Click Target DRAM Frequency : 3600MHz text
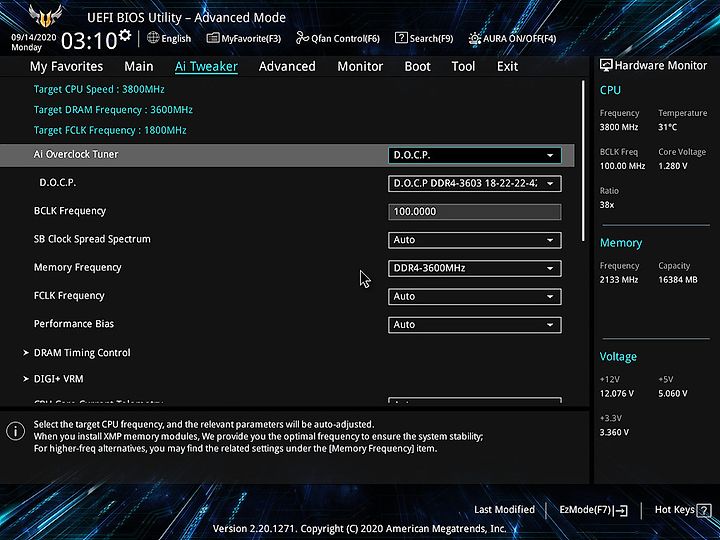 tap(113, 110)
